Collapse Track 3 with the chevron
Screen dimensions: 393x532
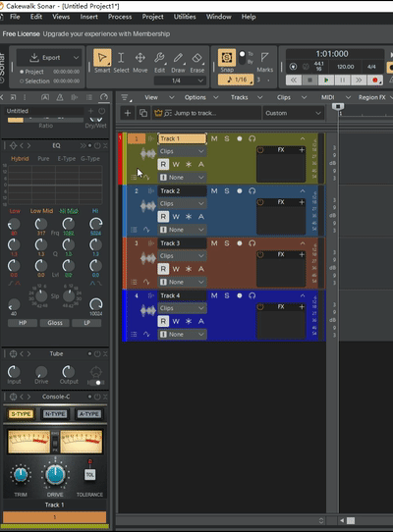click(x=303, y=243)
